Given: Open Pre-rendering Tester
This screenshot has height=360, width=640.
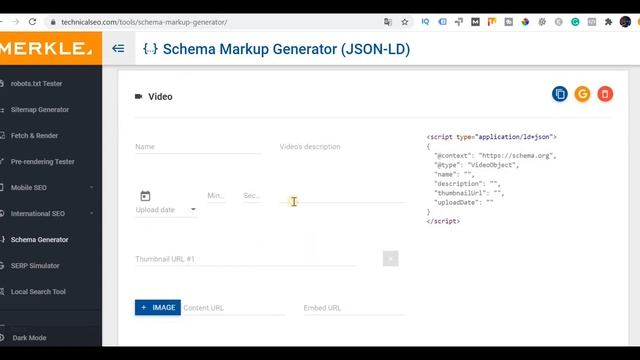Looking at the screenshot, I should 42,162.
